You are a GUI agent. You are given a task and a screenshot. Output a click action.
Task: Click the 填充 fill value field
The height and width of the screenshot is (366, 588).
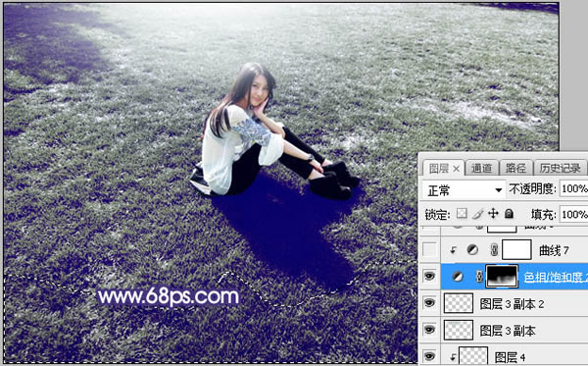(x=573, y=214)
